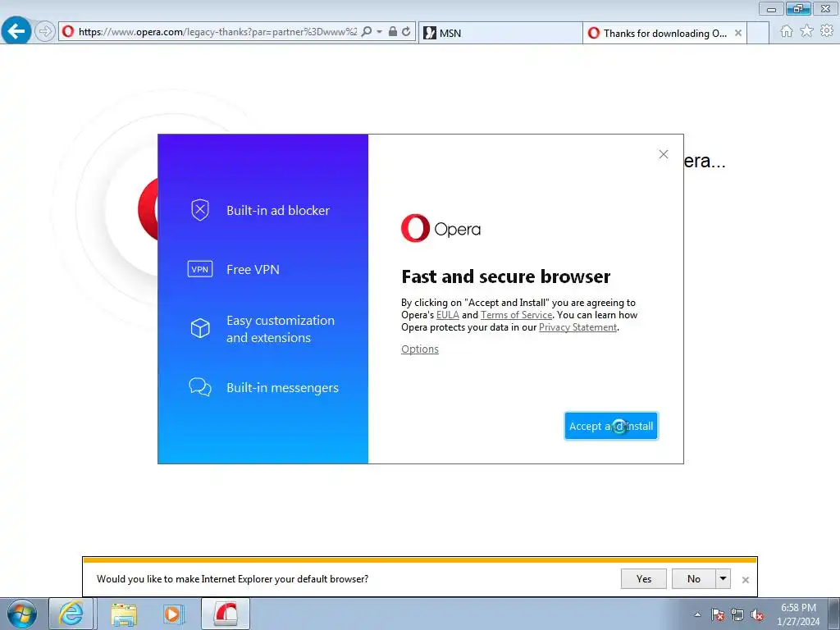Expand the address bar dropdown arrow
The width and height of the screenshot is (840, 630).
(379, 32)
